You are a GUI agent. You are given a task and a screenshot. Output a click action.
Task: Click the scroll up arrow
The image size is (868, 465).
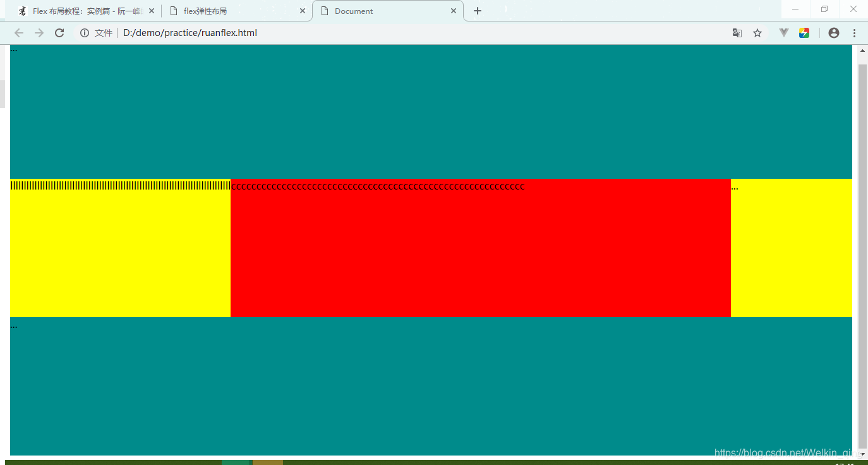click(x=862, y=51)
